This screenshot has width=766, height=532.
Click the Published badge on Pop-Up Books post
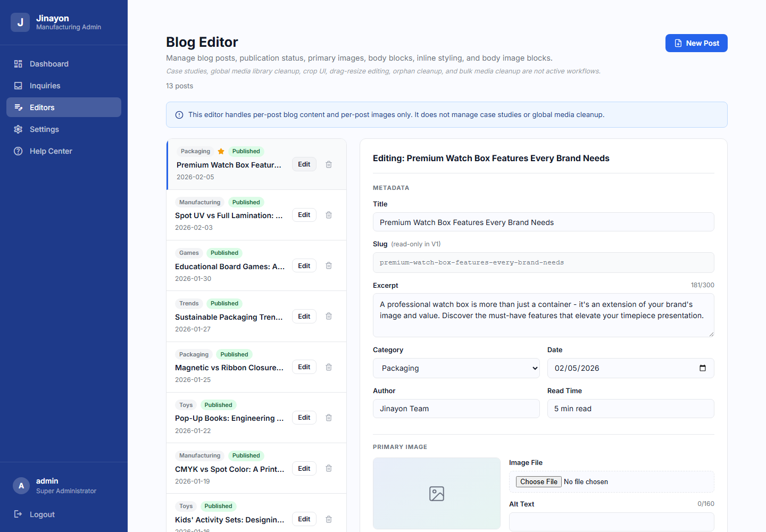pos(218,405)
